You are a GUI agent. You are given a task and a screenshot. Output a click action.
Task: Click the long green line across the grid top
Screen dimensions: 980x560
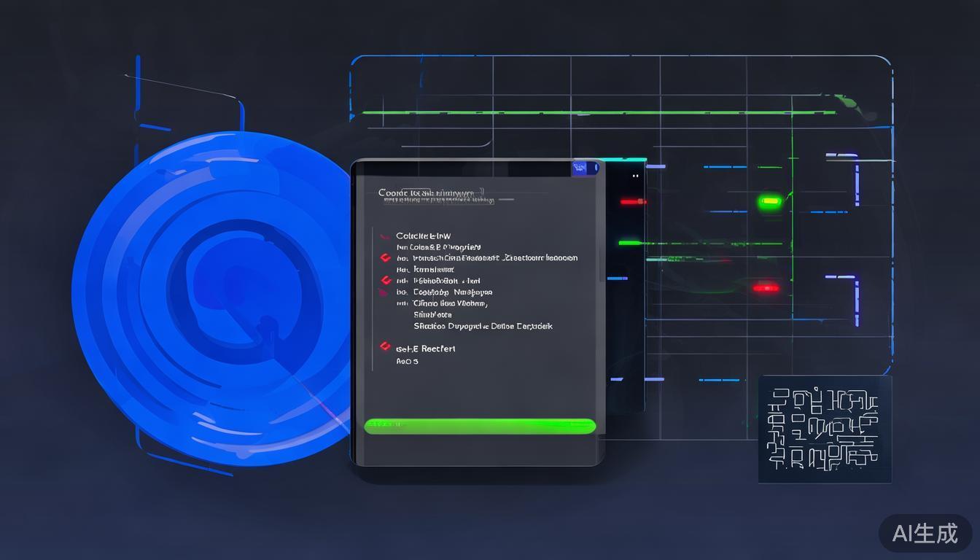598,113
